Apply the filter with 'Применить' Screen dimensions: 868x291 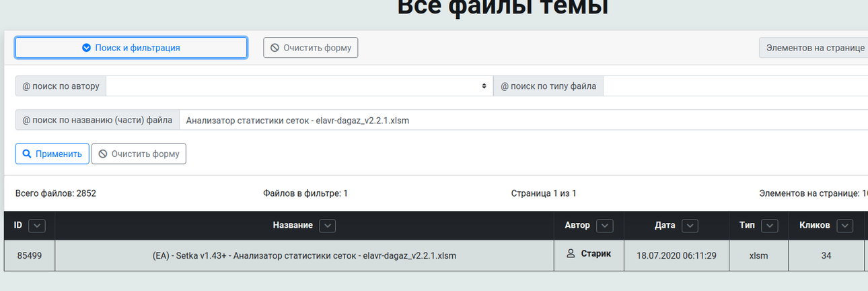(52, 154)
